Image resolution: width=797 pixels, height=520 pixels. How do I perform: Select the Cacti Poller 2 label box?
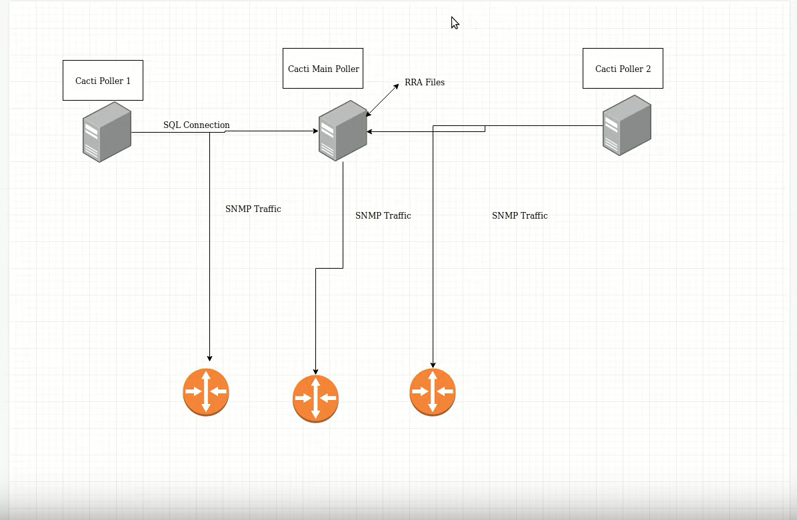pos(623,69)
